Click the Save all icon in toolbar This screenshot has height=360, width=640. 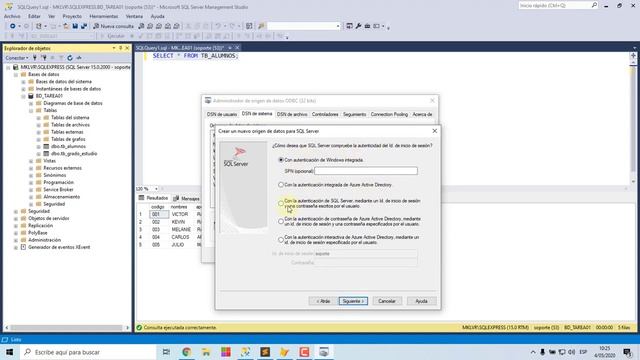[84, 26]
